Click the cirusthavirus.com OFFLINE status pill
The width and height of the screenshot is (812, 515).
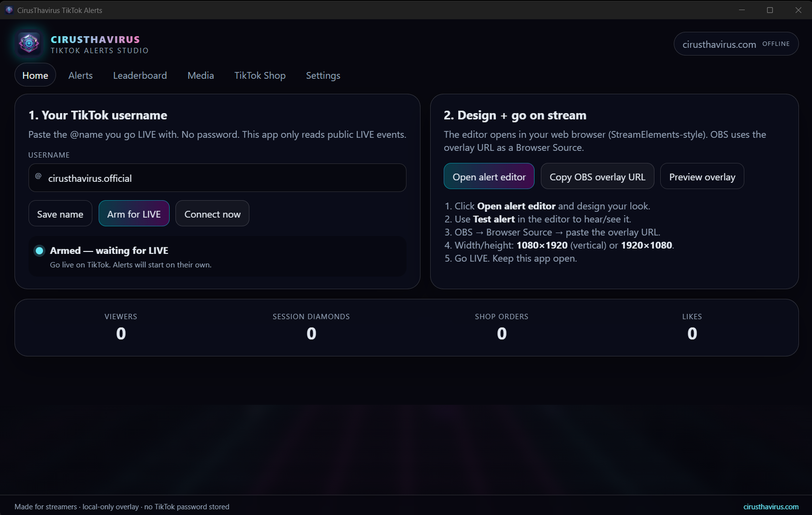coord(736,44)
